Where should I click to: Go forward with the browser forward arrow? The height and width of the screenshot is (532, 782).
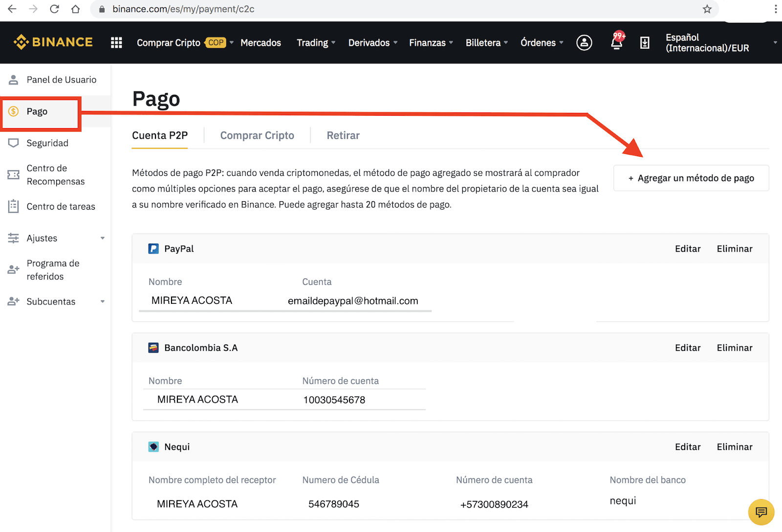click(x=33, y=9)
